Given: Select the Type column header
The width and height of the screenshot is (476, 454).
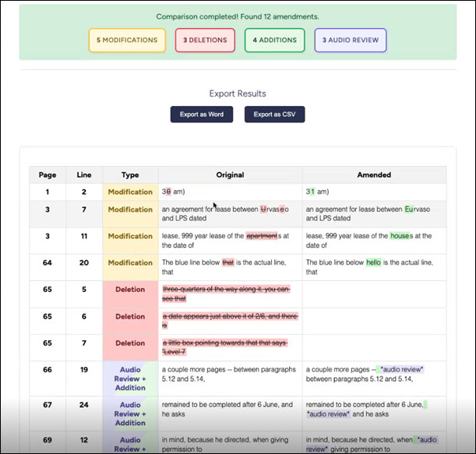Looking at the screenshot, I should click(x=130, y=174).
